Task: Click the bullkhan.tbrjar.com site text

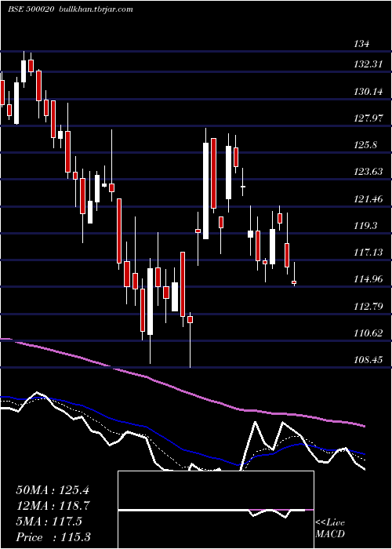Action: pos(95,9)
